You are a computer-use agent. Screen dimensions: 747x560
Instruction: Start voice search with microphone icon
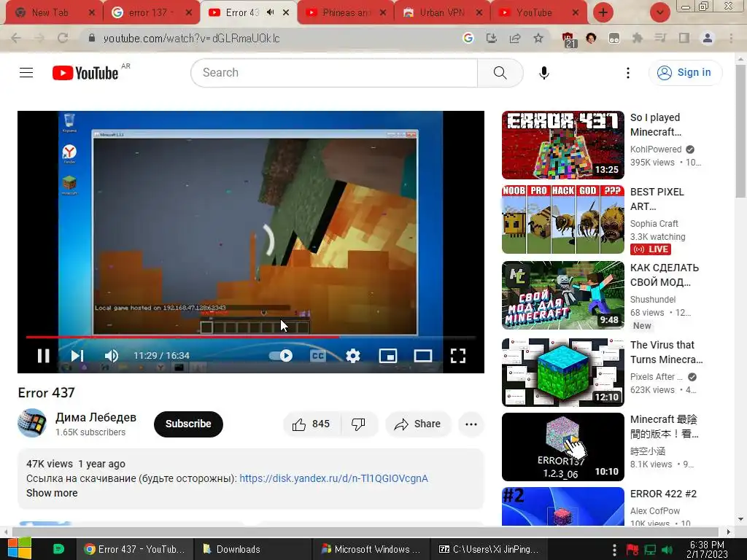click(543, 72)
